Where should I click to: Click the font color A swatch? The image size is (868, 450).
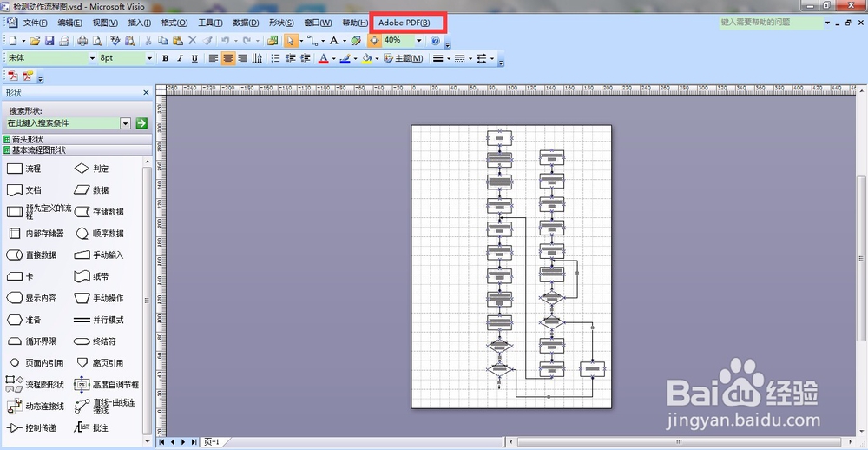(323, 58)
